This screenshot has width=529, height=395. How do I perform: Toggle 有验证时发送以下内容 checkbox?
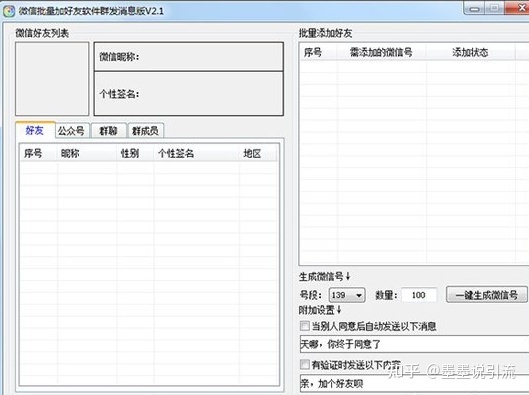(x=305, y=364)
